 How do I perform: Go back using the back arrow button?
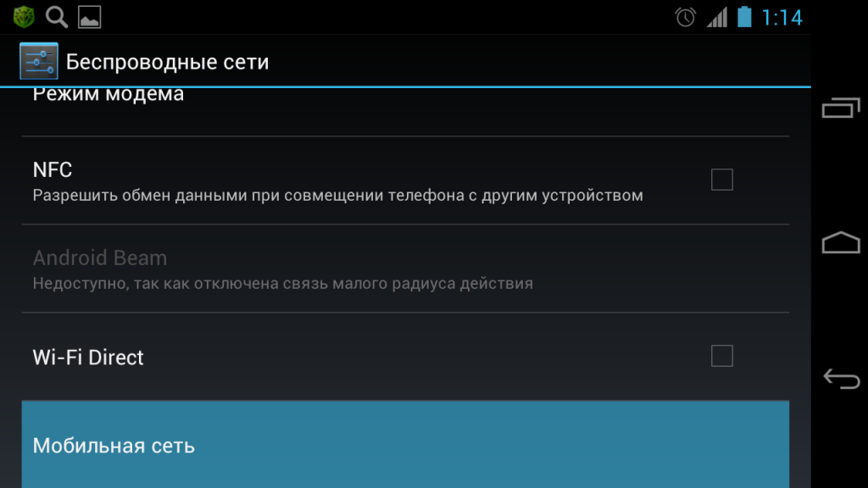point(842,379)
